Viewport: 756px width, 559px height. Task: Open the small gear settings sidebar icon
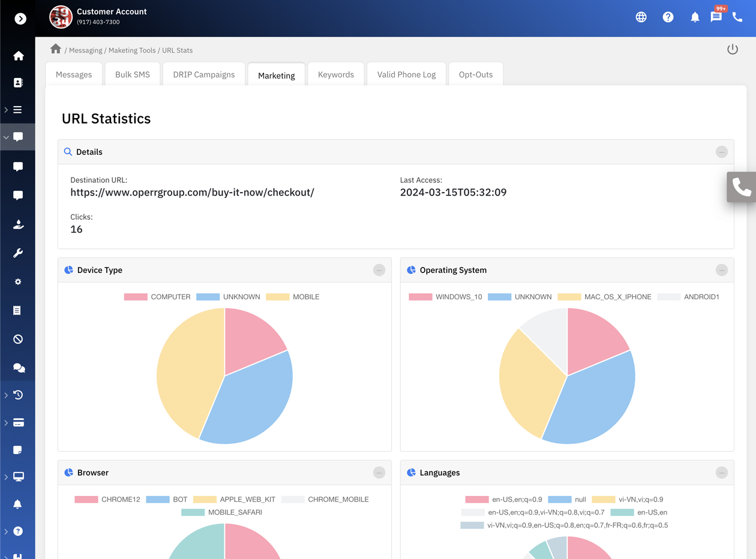[x=18, y=282]
